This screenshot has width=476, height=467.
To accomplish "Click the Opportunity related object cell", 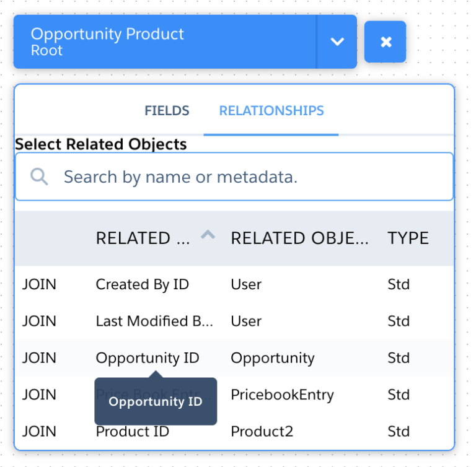I will 272,358.
